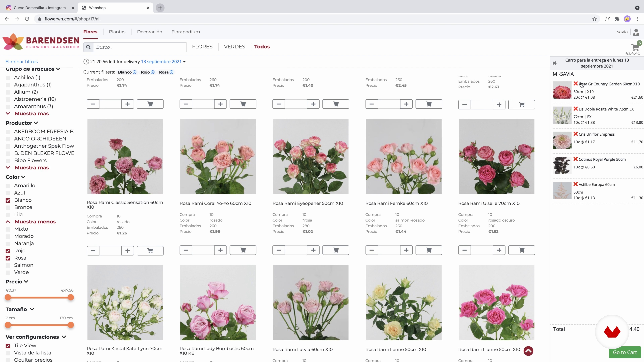
Task: Collapse the Precio filter section
Action: [x=17, y=282]
